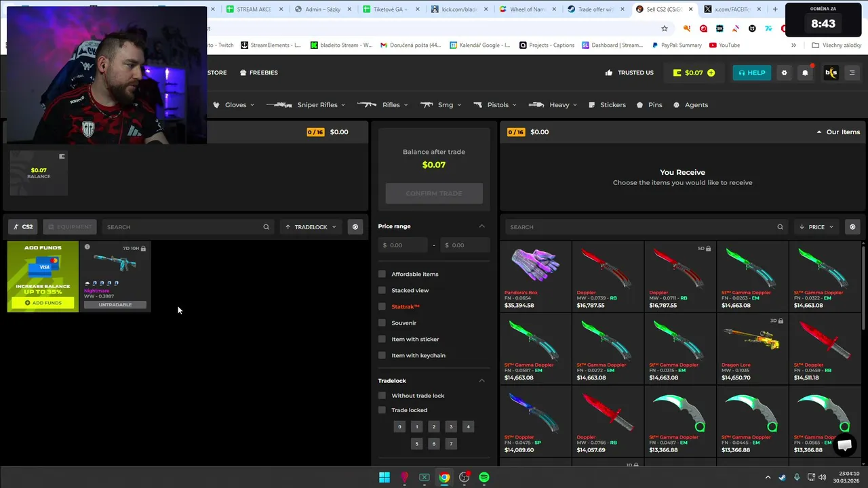Open Tradelock sort dropdown
This screenshot has width=868, height=488.
[x=311, y=227]
